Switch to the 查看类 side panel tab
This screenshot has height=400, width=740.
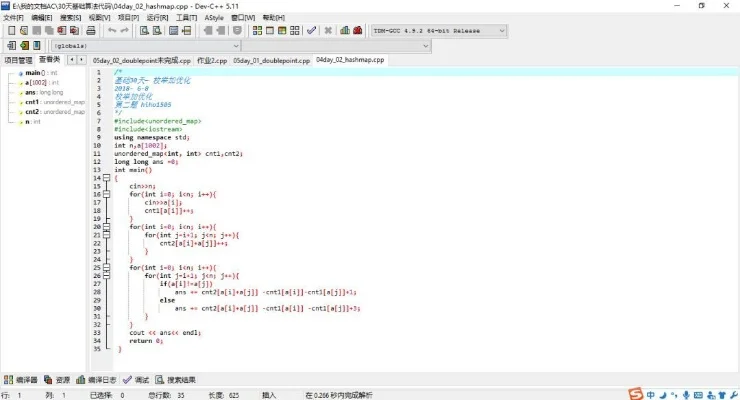pos(50,59)
